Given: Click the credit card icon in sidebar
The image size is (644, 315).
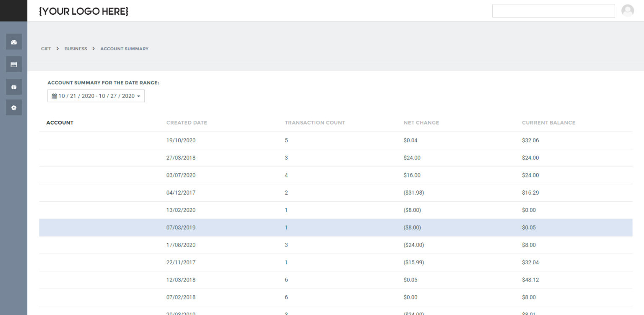Looking at the screenshot, I should (x=13, y=64).
